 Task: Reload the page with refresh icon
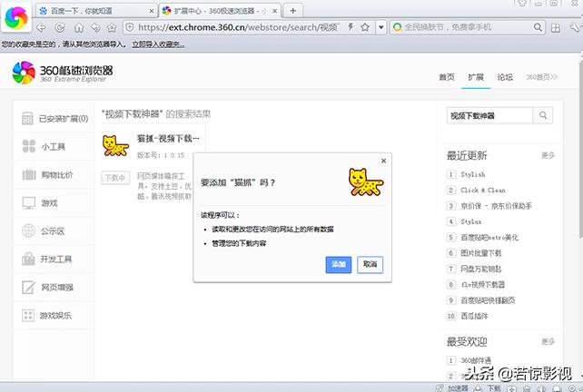click(x=60, y=27)
